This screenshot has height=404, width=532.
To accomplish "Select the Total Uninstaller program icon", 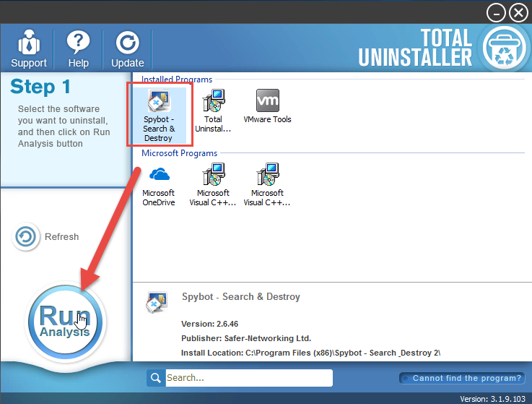I will (x=213, y=111).
